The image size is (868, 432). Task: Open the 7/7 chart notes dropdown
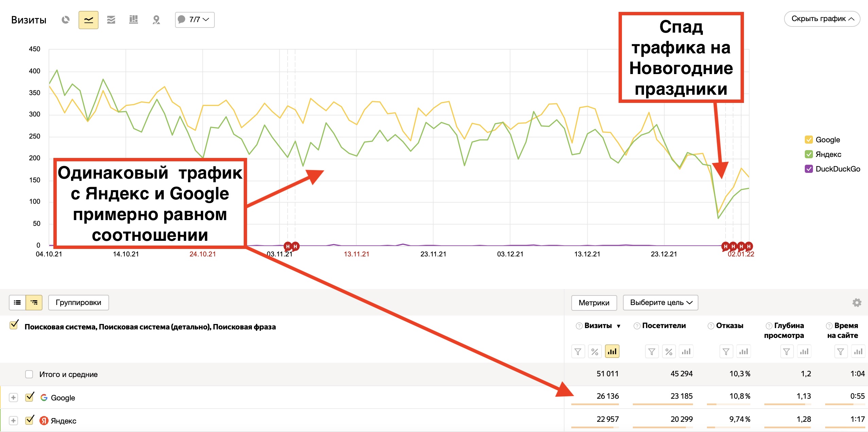click(195, 20)
